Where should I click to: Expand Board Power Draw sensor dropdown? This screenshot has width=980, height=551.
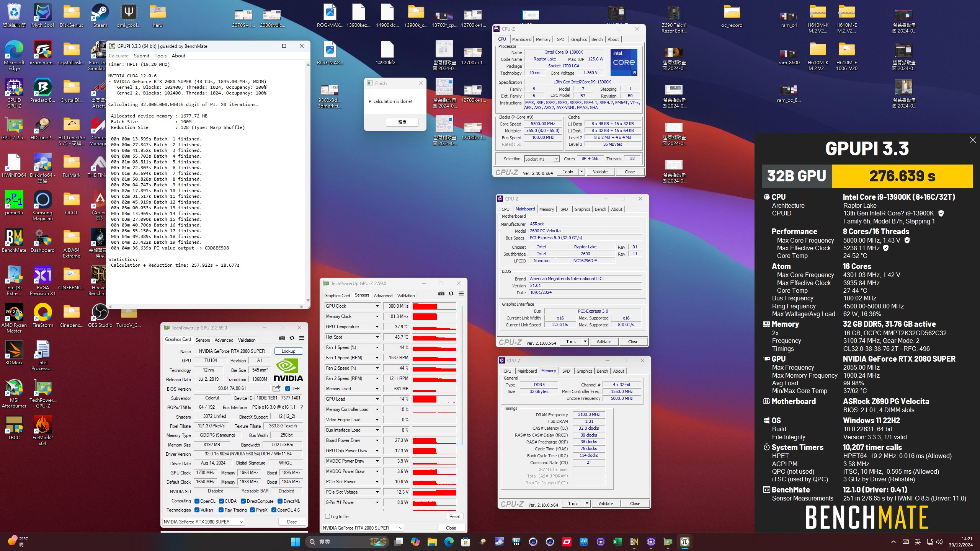(377, 440)
